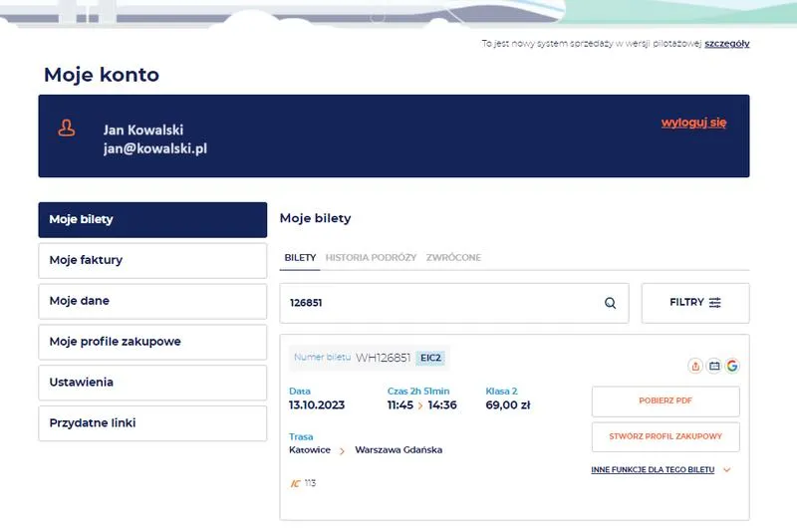Click the user profile avatar icon

pos(67,129)
